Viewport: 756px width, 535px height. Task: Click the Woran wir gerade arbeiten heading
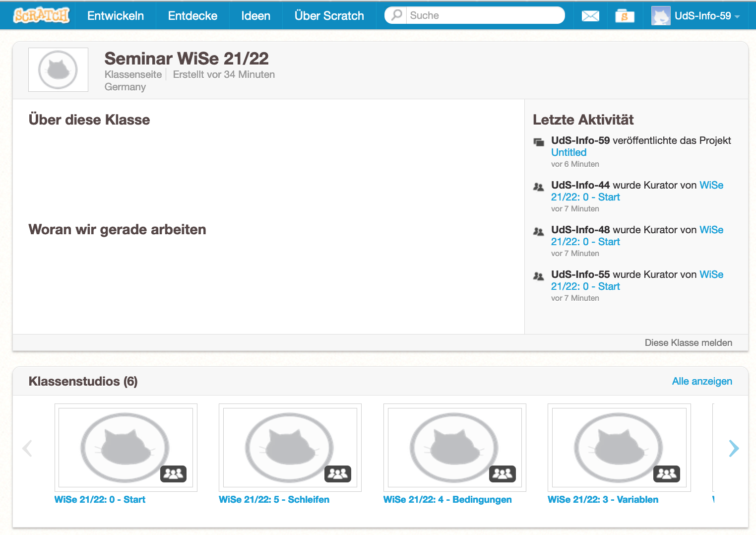117,229
